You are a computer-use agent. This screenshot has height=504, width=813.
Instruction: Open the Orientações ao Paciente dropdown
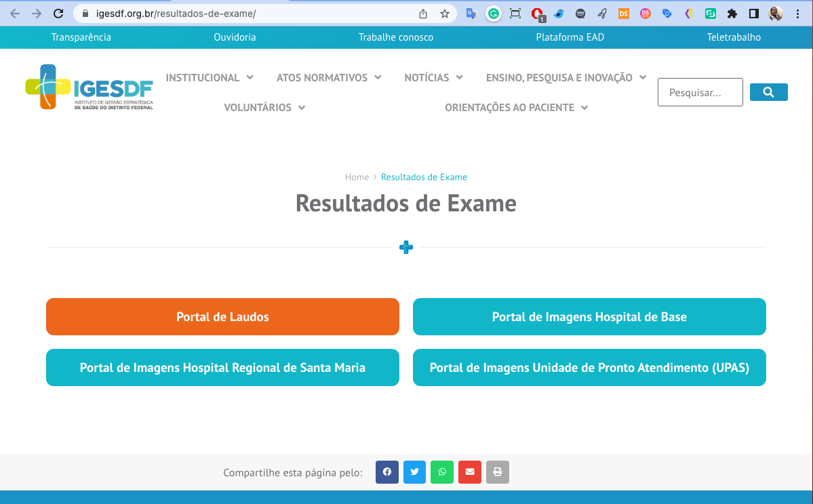[516, 107]
